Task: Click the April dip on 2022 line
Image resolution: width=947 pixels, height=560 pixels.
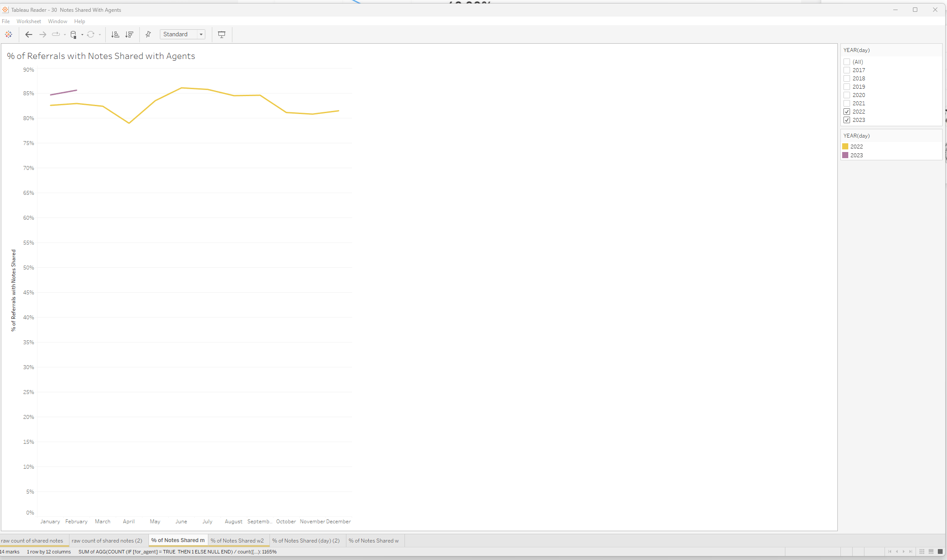Action: pos(129,123)
